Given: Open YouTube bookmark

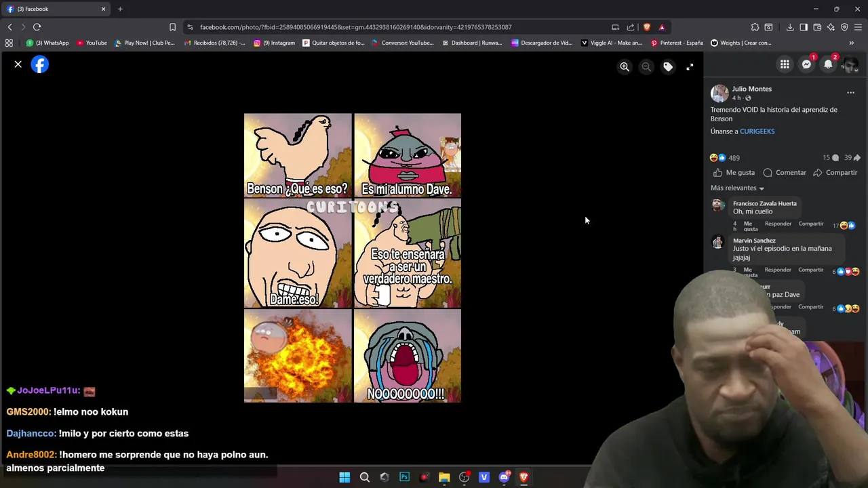Looking at the screenshot, I should (92, 43).
